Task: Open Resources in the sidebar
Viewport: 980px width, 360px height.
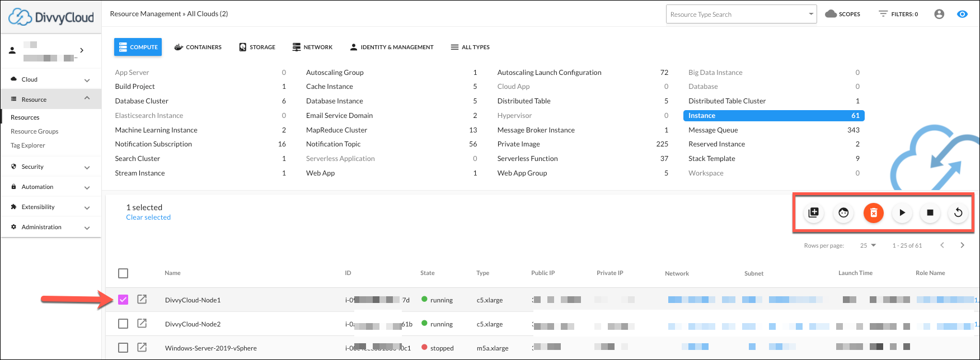Action: 25,117
